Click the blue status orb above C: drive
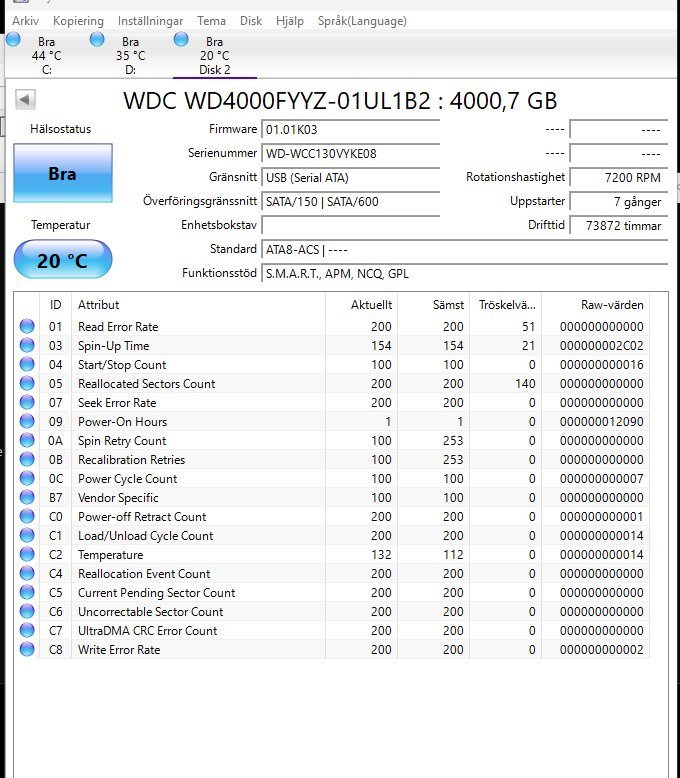This screenshot has width=680, height=778. (x=13, y=39)
